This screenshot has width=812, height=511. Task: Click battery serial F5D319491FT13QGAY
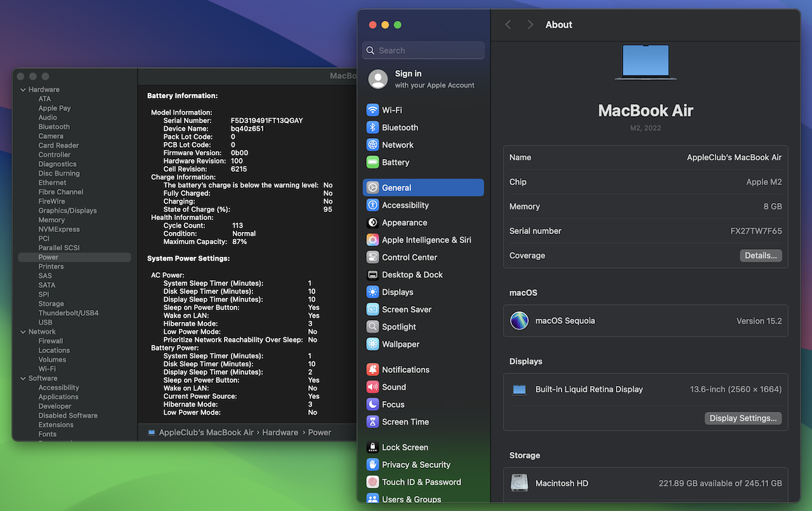coord(266,120)
